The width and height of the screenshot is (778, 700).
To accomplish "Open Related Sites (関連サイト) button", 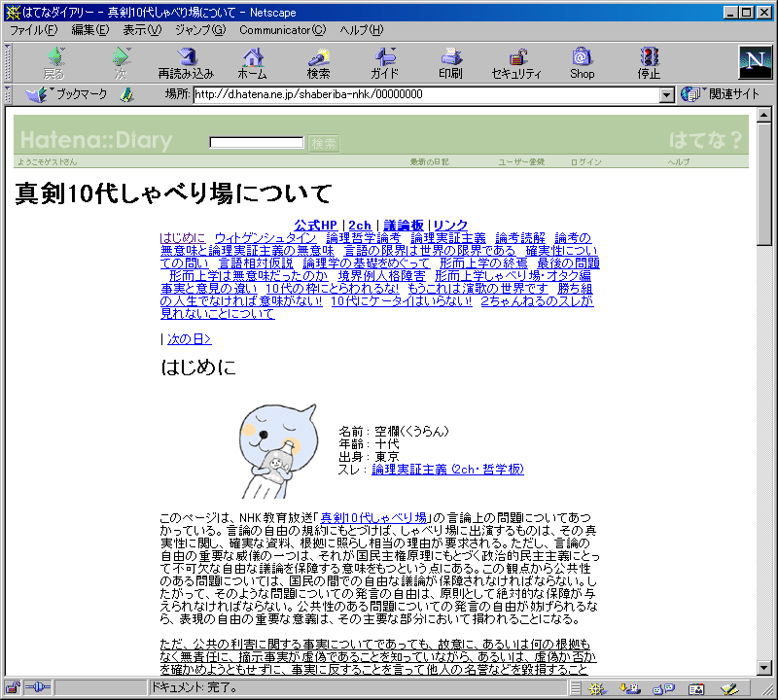I will click(720, 94).
